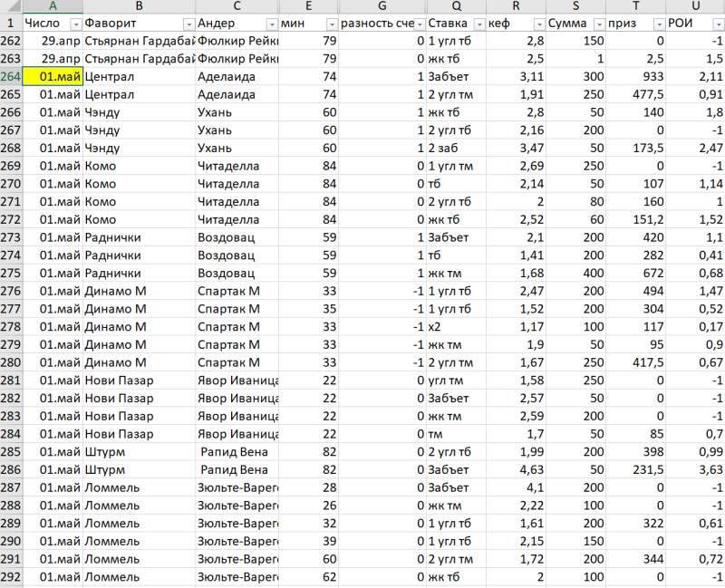
Task: Select column U header
Action: coord(694,6)
